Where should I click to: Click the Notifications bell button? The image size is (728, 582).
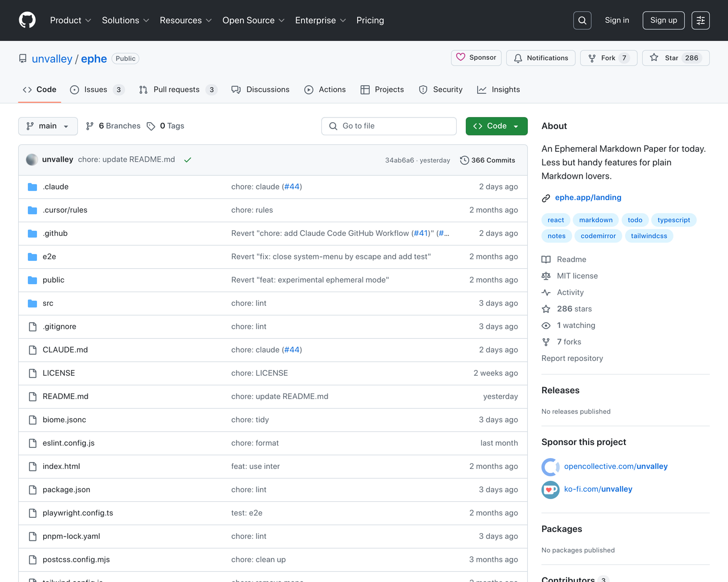[541, 58]
